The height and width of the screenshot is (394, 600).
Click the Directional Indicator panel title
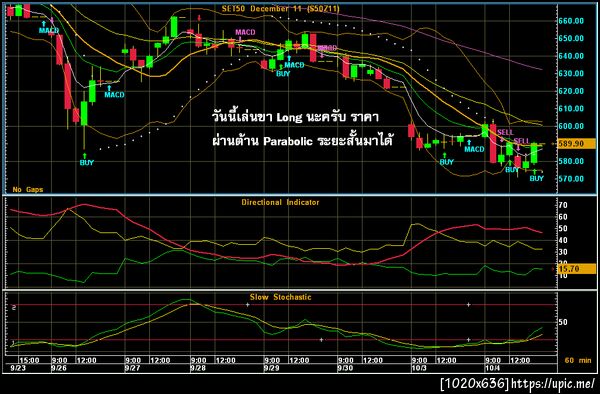tap(280, 202)
